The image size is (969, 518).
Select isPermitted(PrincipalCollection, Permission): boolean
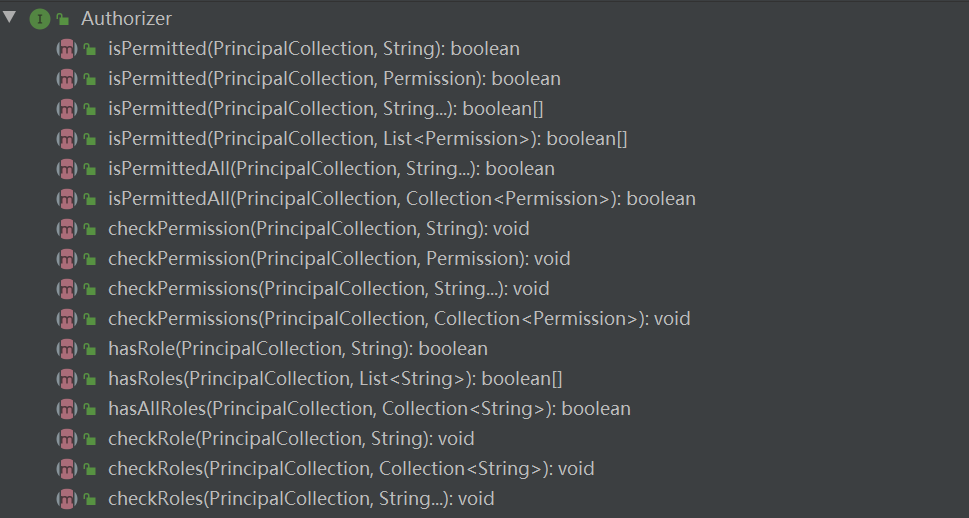point(334,78)
